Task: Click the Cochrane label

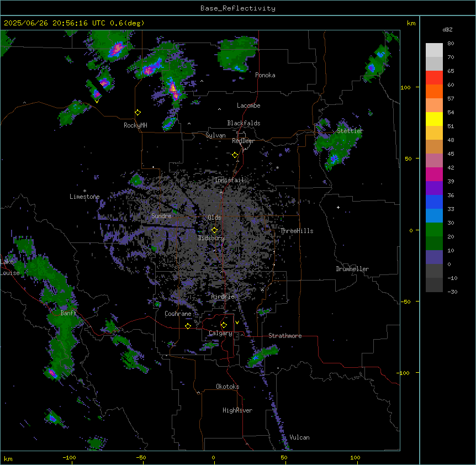Action: click(178, 314)
